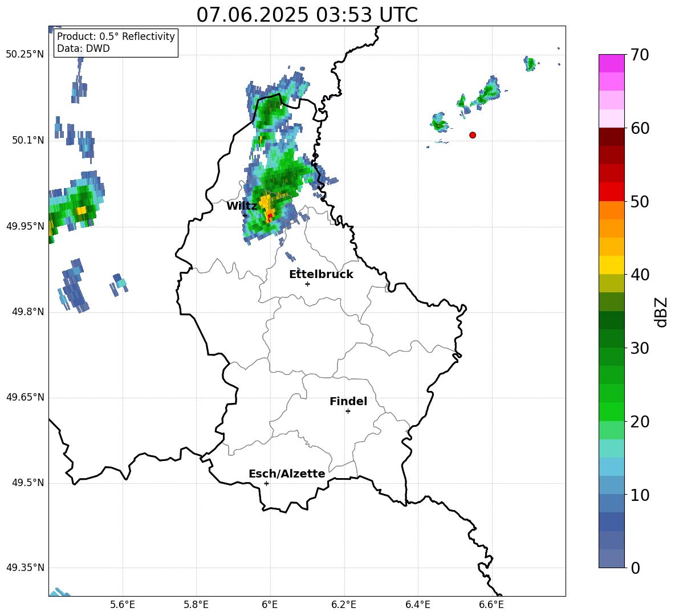Click the 6.2°E longitude label
This screenshot has width=675, height=616.
(344, 605)
